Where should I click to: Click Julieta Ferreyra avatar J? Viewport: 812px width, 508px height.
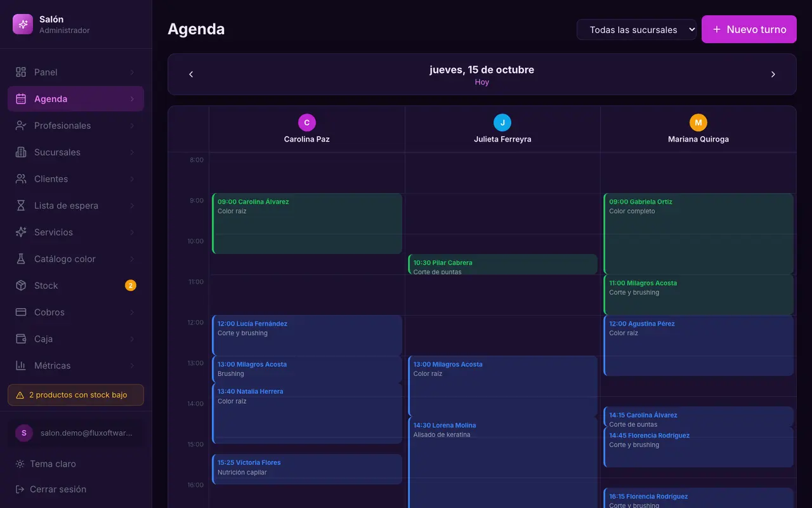pos(502,123)
